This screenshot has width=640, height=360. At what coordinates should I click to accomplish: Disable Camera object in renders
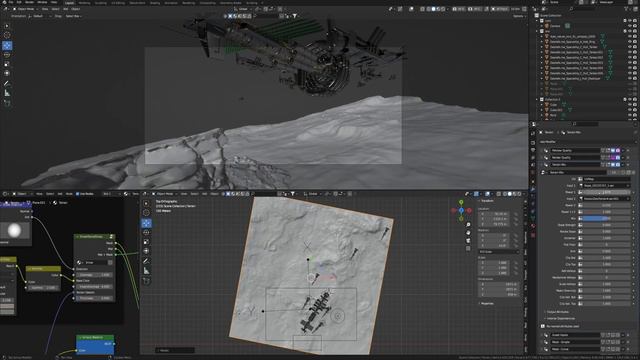[635, 26]
